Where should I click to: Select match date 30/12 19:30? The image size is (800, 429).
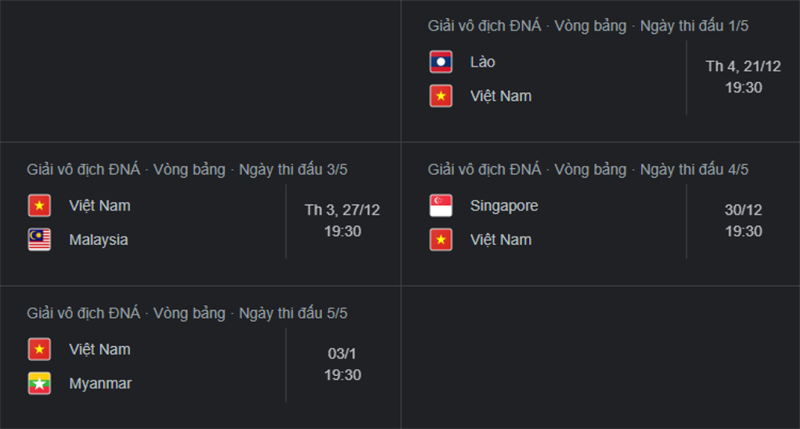[743, 220]
